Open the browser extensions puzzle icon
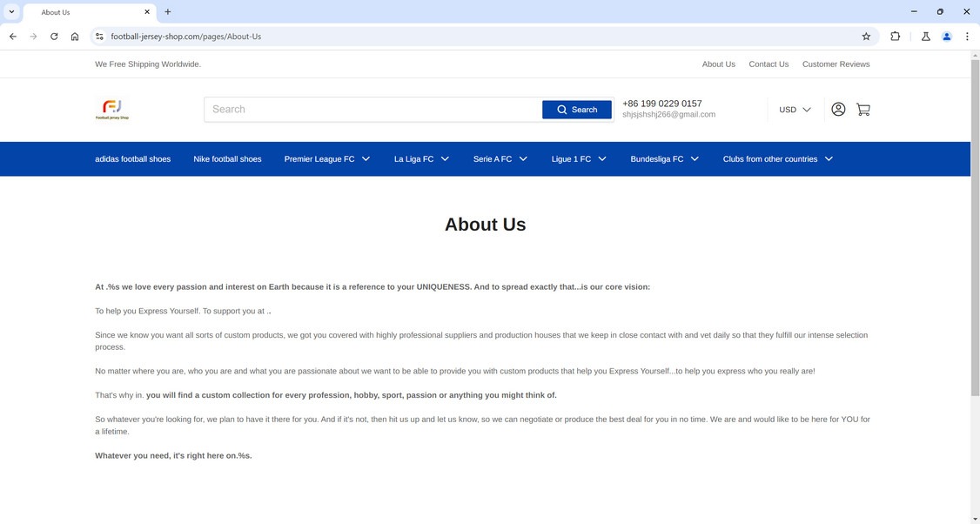980x524 pixels. 895,37
